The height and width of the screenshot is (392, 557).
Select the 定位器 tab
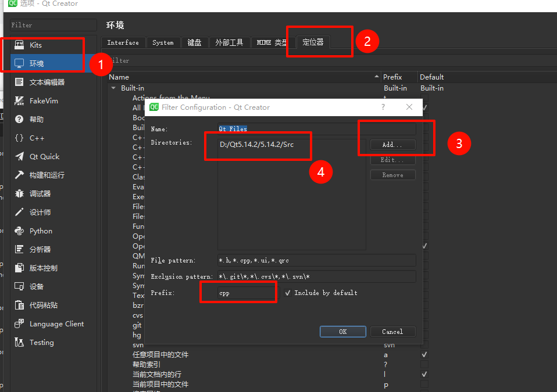[x=313, y=42]
